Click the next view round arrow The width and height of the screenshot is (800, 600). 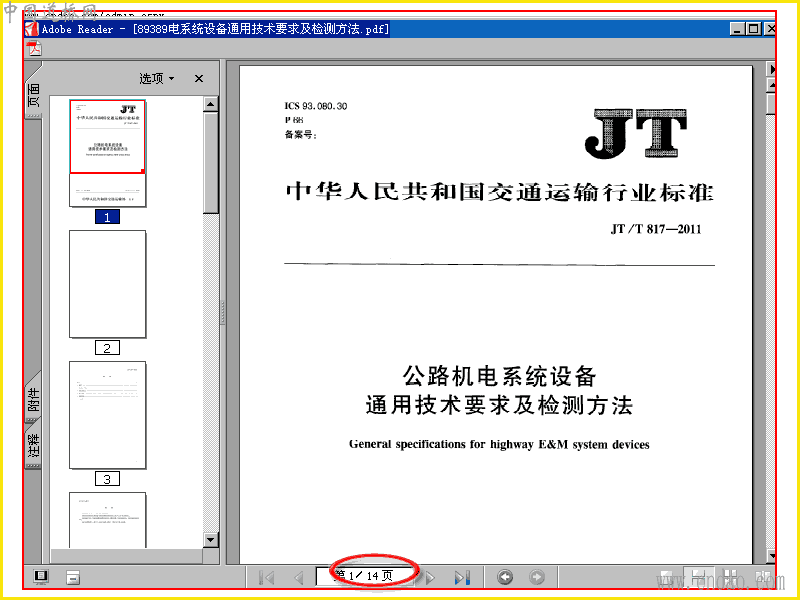[537, 577]
